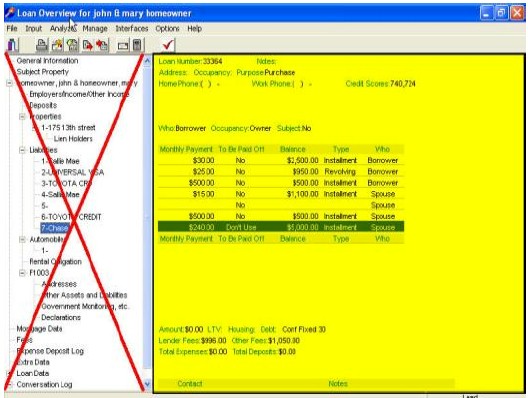Open the Help menu
Screen dimensions: 528x398
(194, 29)
